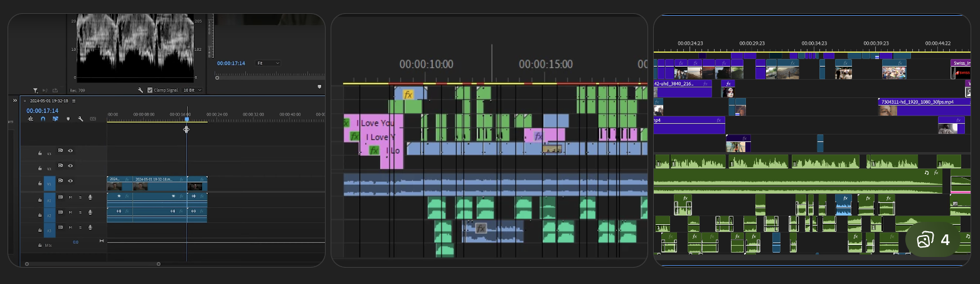Hide track V3 with its eye icon

click(70, 151)
